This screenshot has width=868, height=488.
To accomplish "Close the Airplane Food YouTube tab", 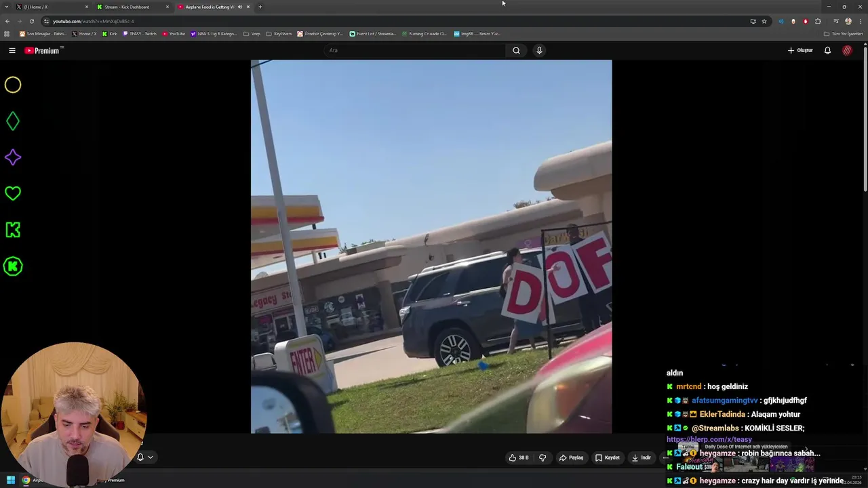I will [x=248, y=7].
